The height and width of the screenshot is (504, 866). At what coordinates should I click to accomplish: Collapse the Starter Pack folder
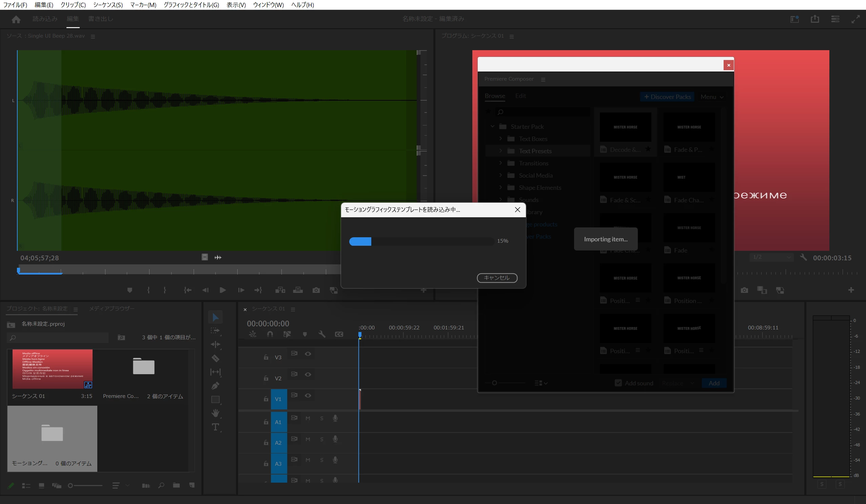point(492,126)
